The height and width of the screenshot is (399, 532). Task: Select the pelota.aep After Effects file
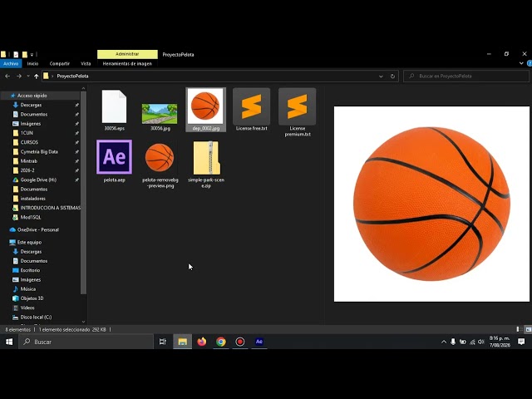pyautogui.click(x=115, y=157)
